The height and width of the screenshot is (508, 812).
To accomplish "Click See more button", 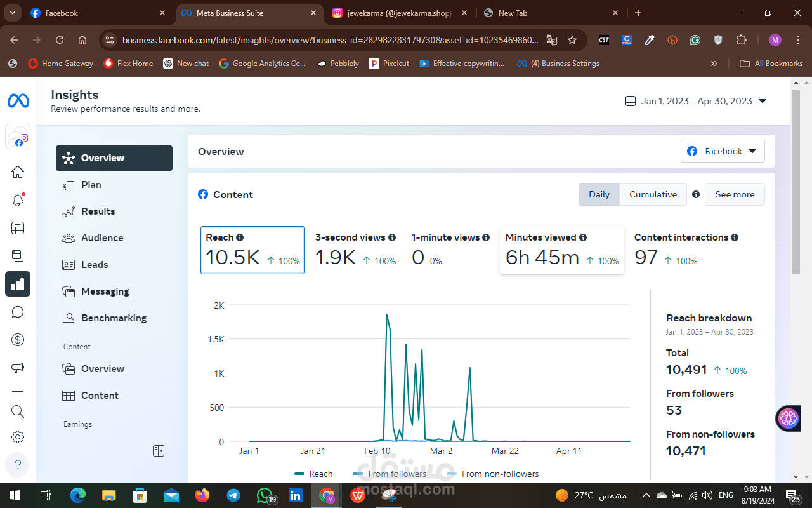I will point(735,194).
